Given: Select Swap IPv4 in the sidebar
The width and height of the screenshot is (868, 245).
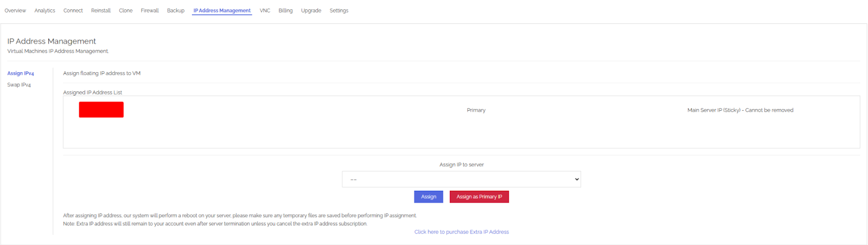Looking at the screenshot, I should coord(19,85).
